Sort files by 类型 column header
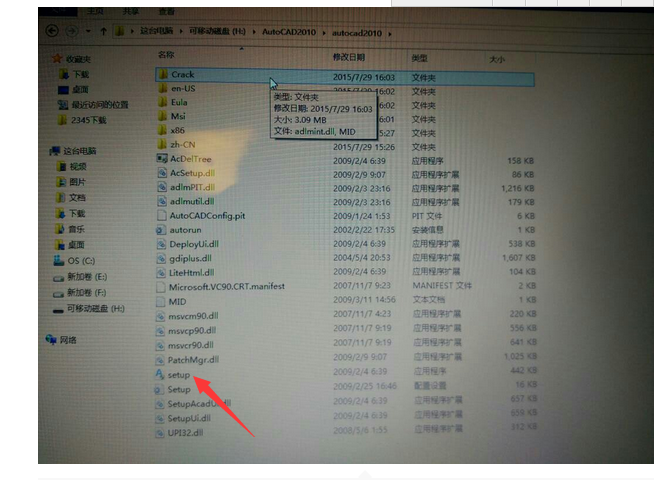672x480 pixels. point(419,58)
